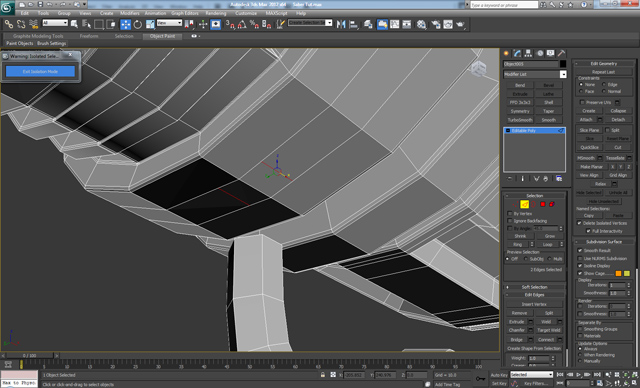Toggle the Percent Snap icon

coord(254,24)
